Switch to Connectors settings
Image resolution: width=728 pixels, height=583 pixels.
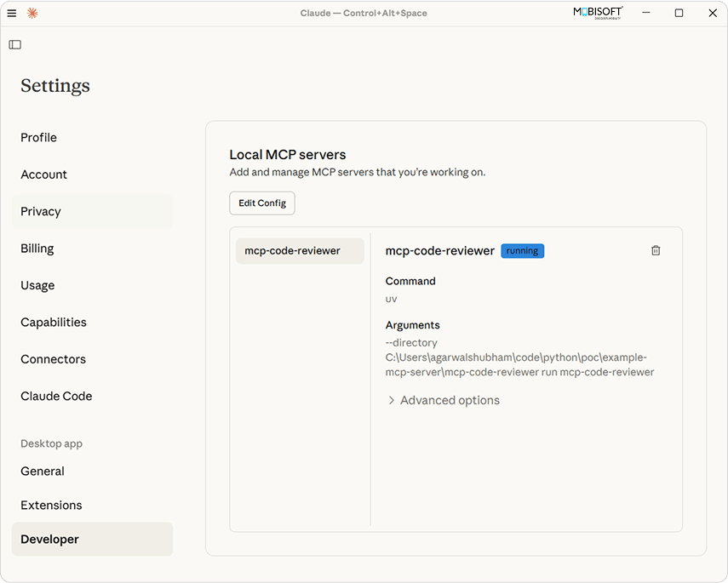pos(51,359)
